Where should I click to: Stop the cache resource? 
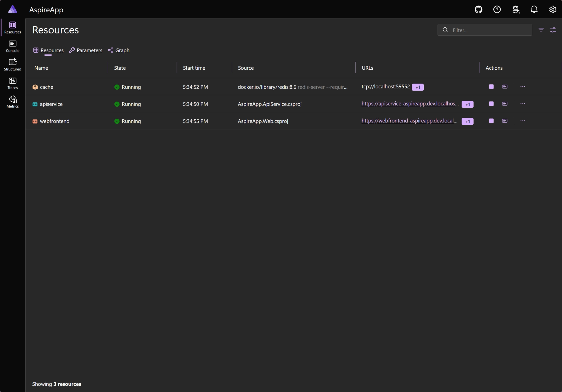491,87
